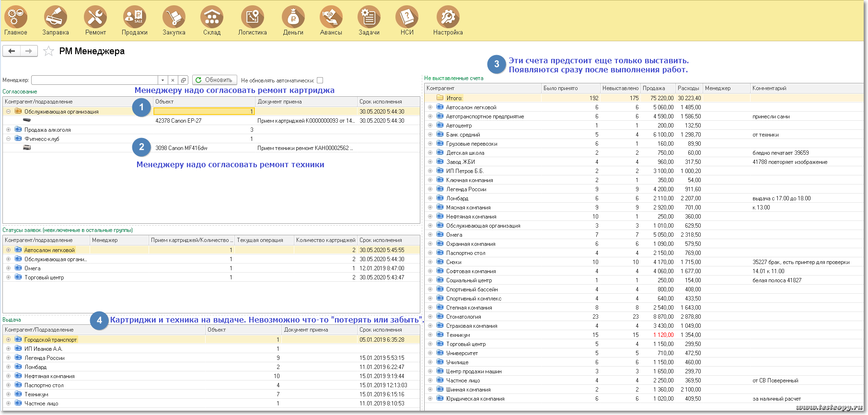This screenshot has width=868, height=415.
Task: Click the back navigation arrow
Action: click(12, 51)
